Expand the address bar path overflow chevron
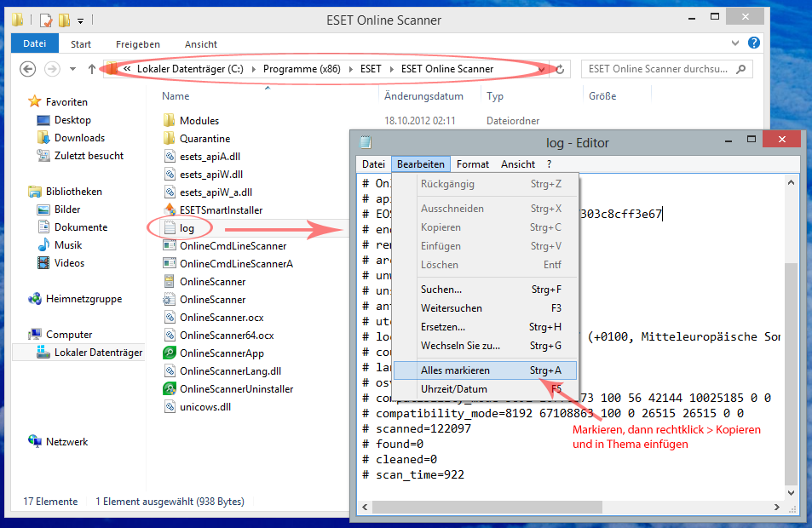Image resolution: width=812 pixels, height=528 pixels. click(x=127, y=69)
